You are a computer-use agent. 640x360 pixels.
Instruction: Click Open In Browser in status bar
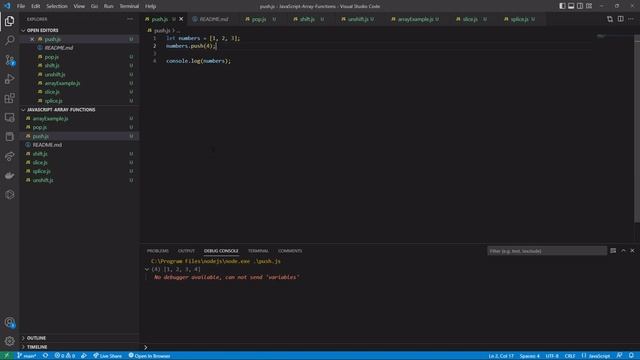(149, 356)
